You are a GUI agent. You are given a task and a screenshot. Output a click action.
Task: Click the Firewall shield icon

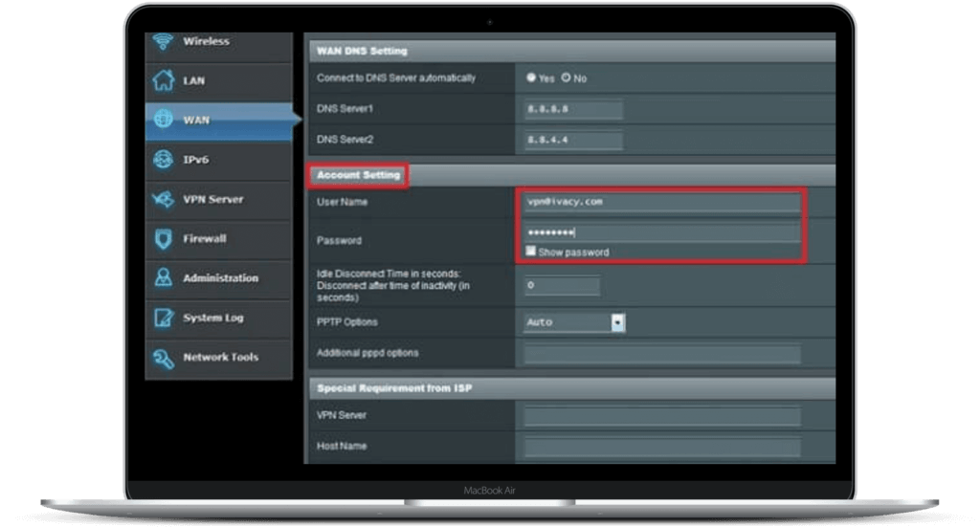(x=164, y=238)
